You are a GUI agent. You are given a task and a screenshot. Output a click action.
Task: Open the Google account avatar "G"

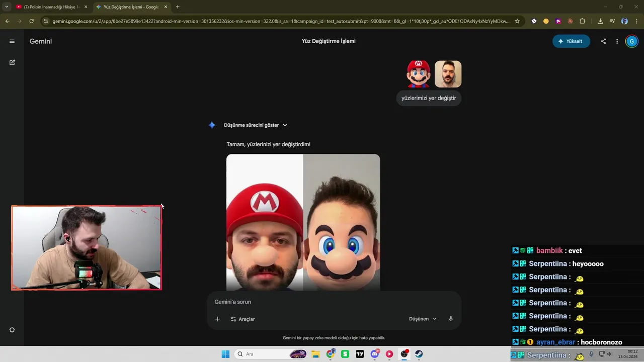(631, 41)
